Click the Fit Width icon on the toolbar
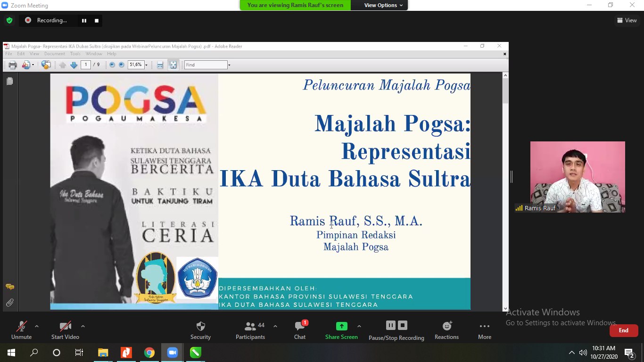Screen dimensions: 644x362 coord(160,65)
